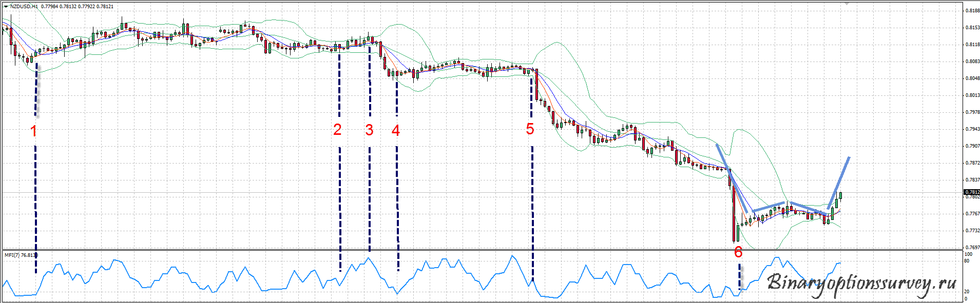
Task: Click the low price value 0.77922
Action: [86, 7]
